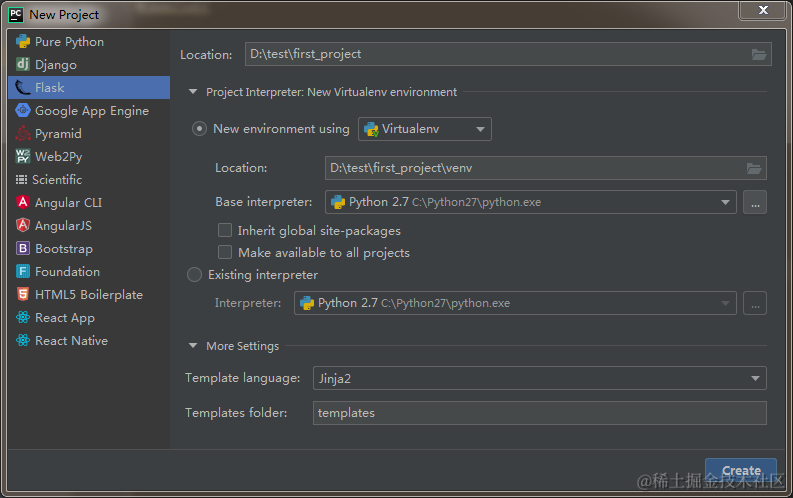Click the venv Location text field

click(546, 168)
